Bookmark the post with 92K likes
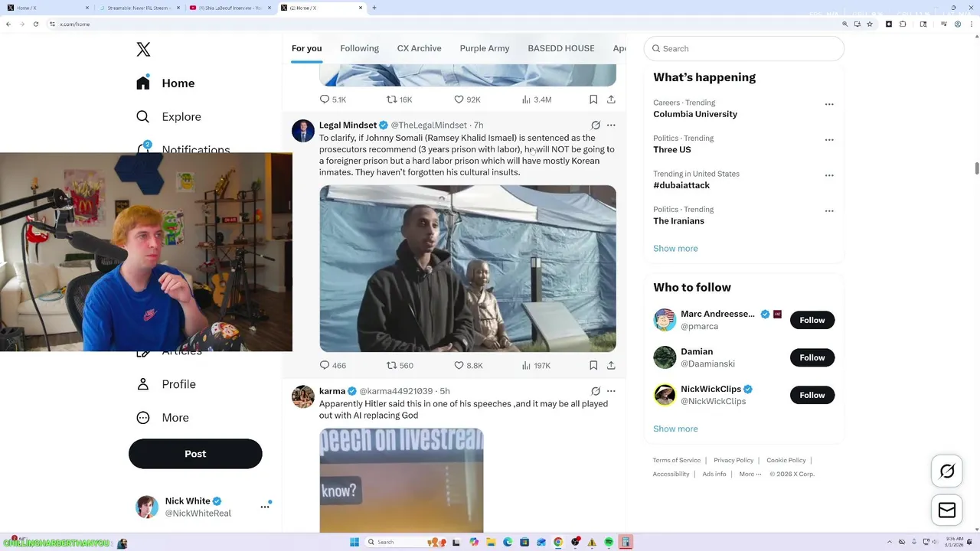This screenshot has height=551, width=980. (x=593, y=99)
